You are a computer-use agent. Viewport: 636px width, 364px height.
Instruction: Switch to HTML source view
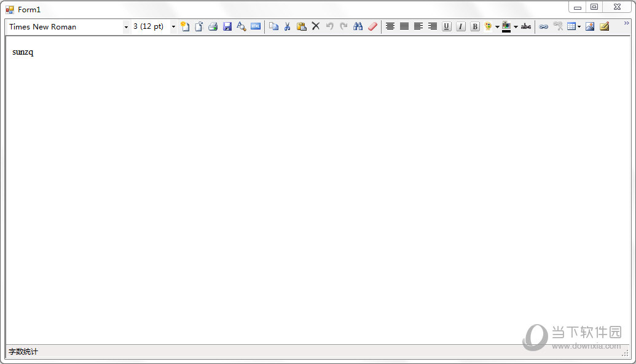[256, 26]
